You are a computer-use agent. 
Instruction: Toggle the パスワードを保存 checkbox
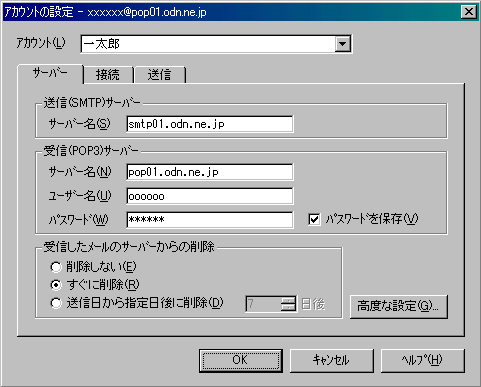[314, 219]
